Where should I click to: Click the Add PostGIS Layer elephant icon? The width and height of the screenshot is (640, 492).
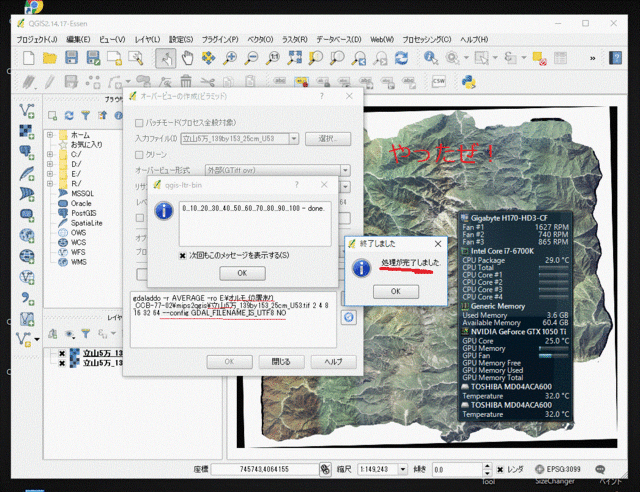[x=27, y=152]
